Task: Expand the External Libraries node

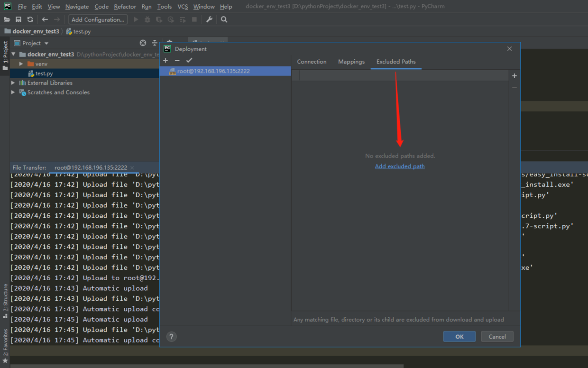Action: [13, 83]
